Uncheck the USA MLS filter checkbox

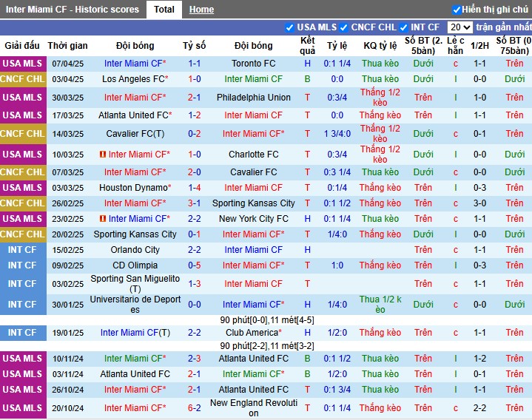[x=289, y=27]
